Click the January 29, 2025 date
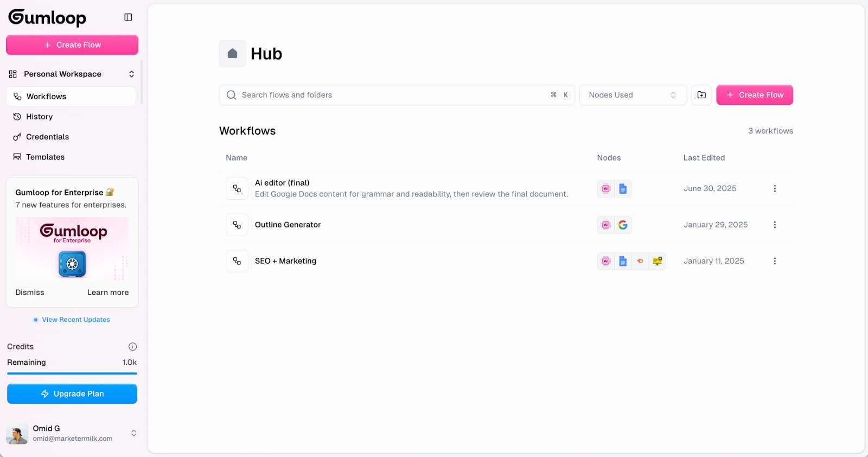 tap(715, 225)
